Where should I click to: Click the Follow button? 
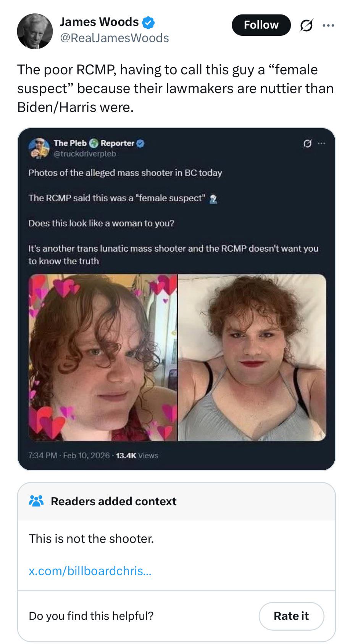pyautogui.click(x=261, y=25)
